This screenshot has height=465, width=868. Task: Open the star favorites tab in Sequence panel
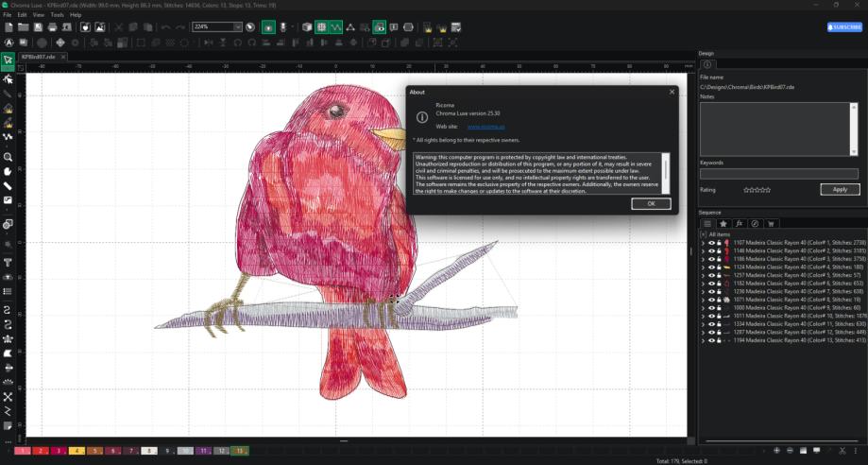click(x=723, y=223)
